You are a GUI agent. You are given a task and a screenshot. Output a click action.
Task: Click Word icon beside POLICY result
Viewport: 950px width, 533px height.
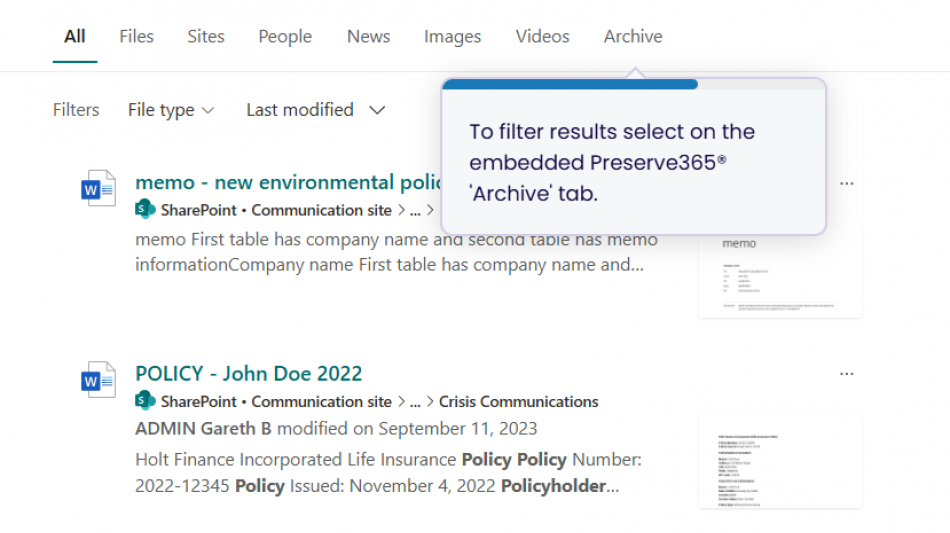tap(98, 380)
